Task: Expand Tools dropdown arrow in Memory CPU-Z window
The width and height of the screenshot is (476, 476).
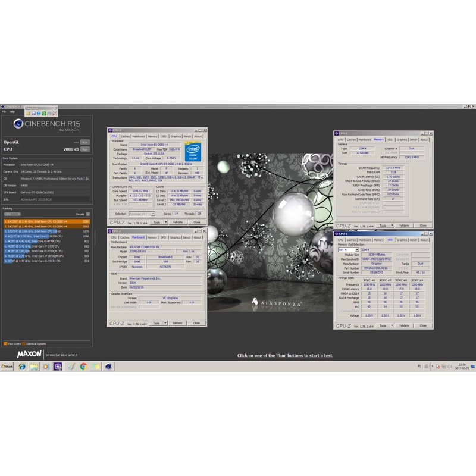Action: (x=390, y=226)
